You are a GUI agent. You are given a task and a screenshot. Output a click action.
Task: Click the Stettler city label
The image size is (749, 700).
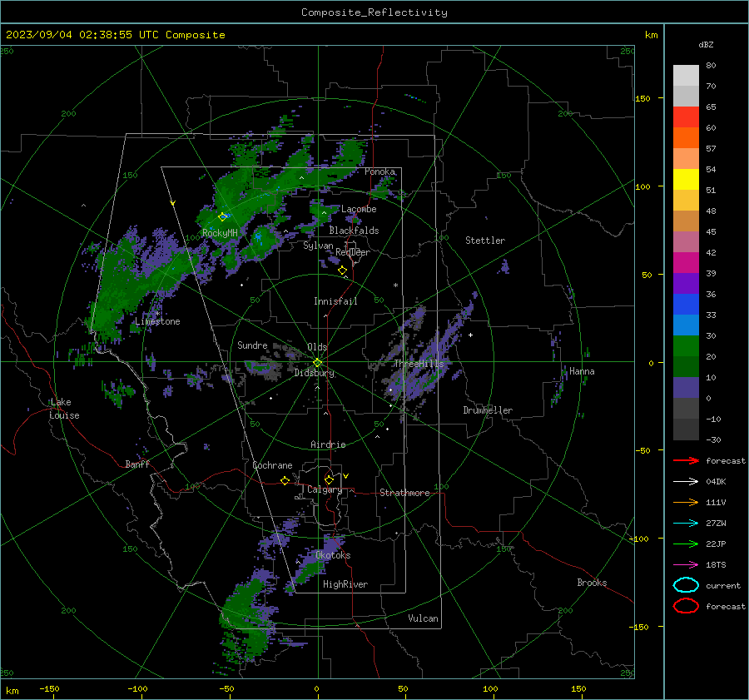[x=485, y=241]
